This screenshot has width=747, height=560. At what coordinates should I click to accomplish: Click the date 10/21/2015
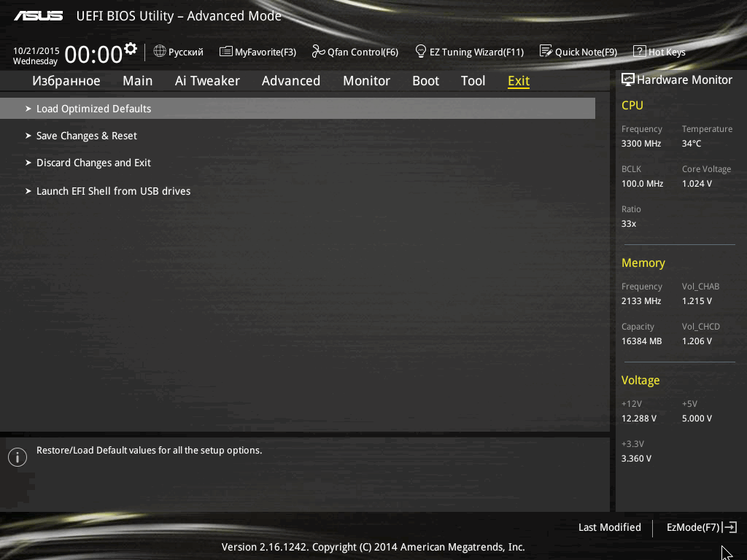[36, 50]
